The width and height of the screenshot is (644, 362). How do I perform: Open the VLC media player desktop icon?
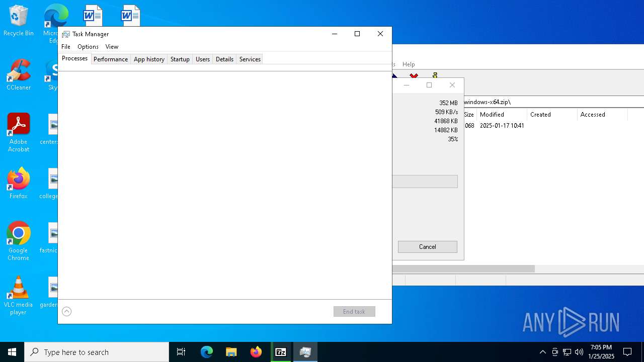point(18,295)
